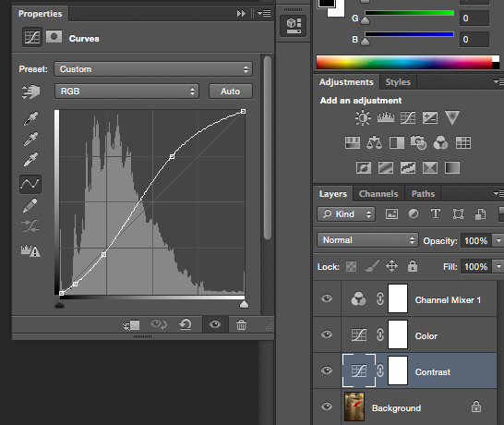Add a Color Balance scales adjustment
504x425 pixels.
[x=374, y=142]
